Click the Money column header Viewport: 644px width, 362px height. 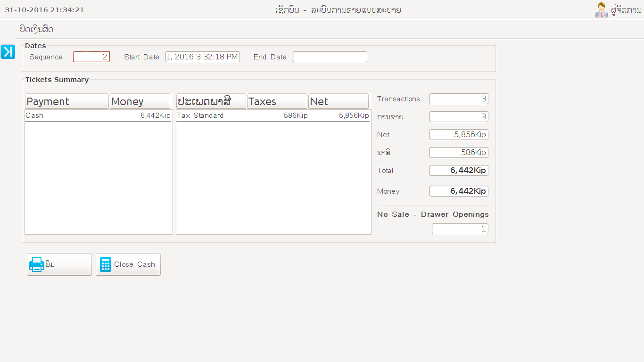(x=140, y=101)
